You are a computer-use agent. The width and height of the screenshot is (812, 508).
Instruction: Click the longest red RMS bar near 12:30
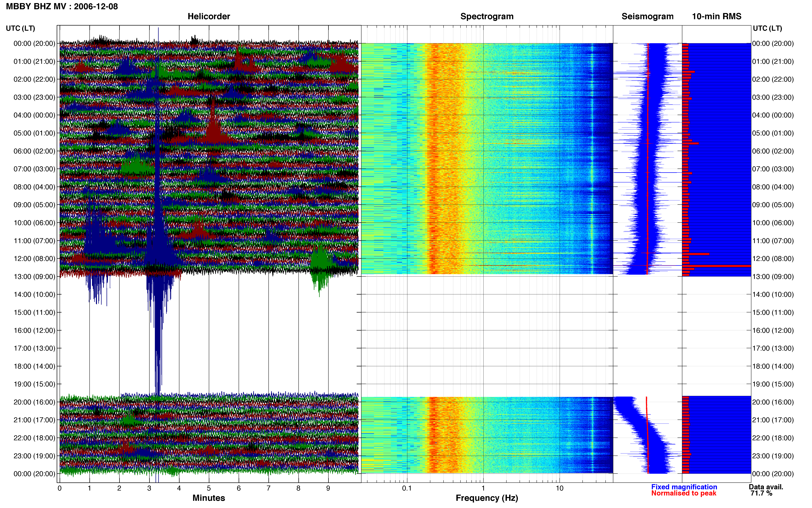point(716,266)
